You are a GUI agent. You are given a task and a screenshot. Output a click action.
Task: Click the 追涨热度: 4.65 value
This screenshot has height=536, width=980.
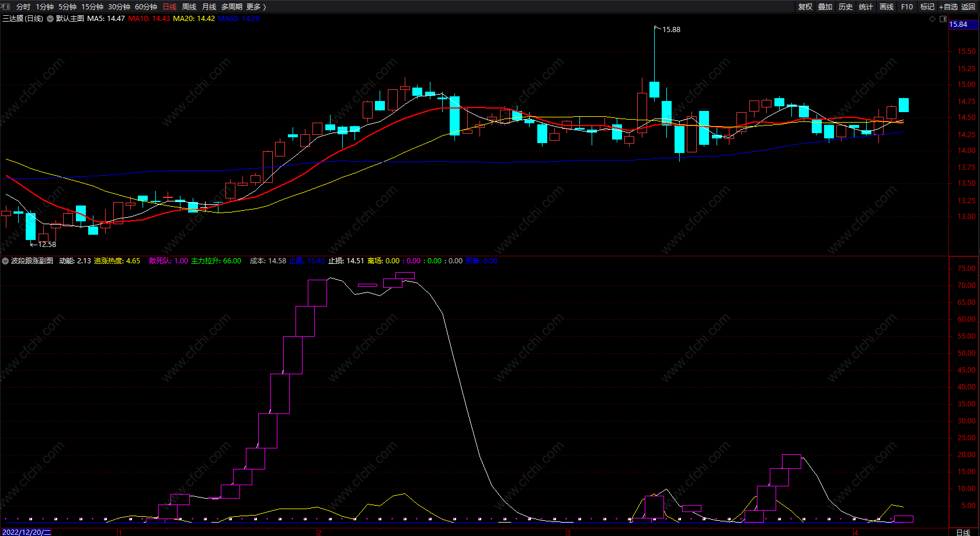coord(117,261)
